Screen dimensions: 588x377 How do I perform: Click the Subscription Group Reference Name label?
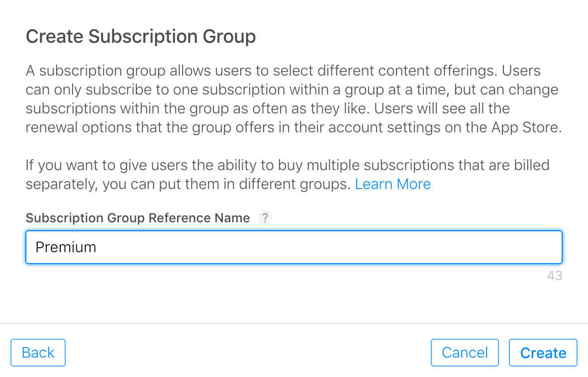click(138, 218)
